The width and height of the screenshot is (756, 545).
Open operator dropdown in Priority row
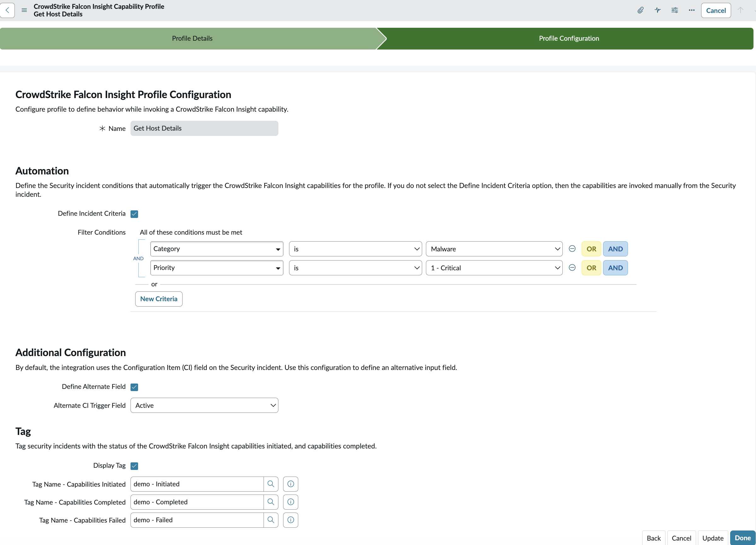(x=355, y=268)
